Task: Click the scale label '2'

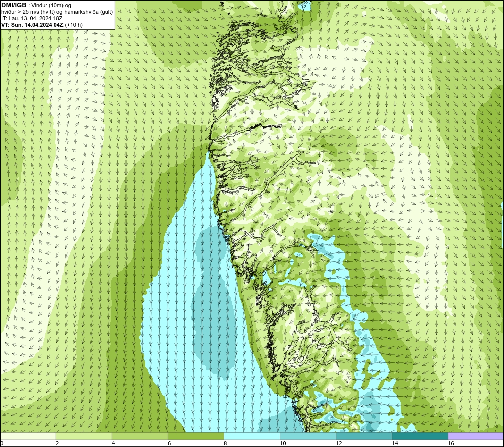Action: (x=57, y=444)
